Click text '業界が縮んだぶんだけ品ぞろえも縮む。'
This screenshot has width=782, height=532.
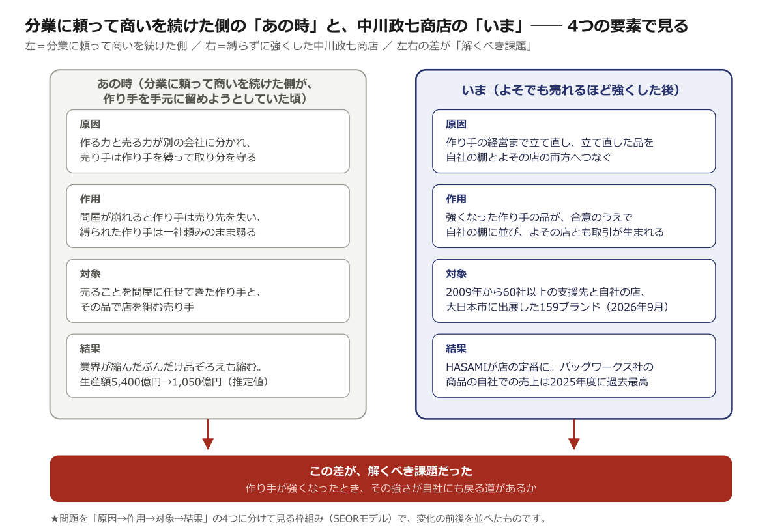pos(171,367)
